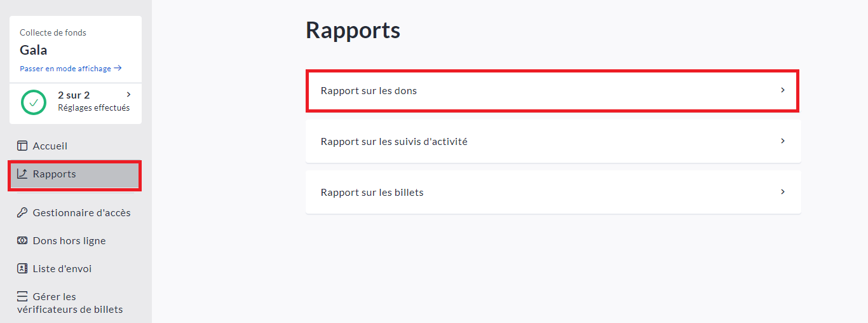Select Gestionnaire d'accès menu item
The width and height of the screenshot is (868, 323).
click(81, 212)
